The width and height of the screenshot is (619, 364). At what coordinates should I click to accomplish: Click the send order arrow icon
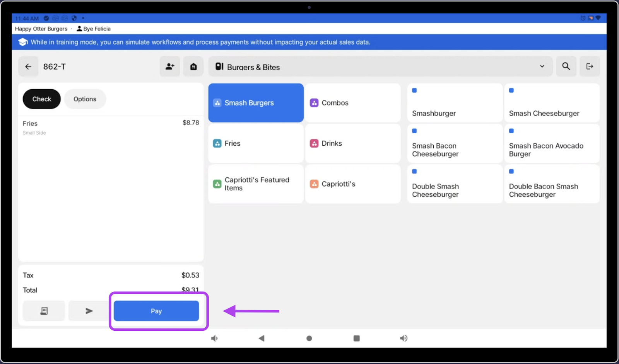pyautogui.click(x=89, y=311)
